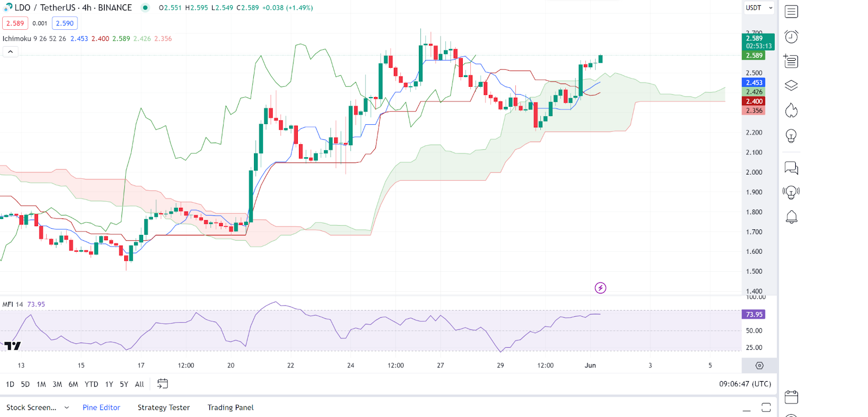Image resolution: width=868 pixels, height=417 pixels.
Task: Open the Object tree layers icon
Action: [x=792, y=86]
